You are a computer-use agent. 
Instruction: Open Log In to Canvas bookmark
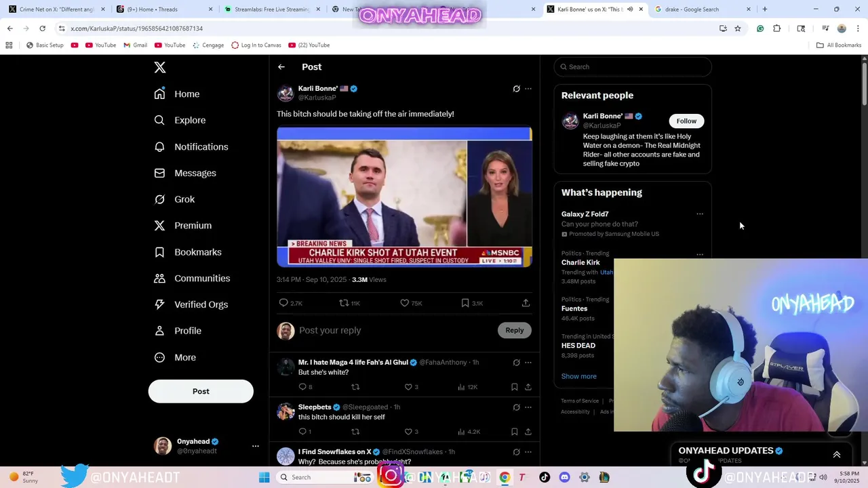(x=256, y=45)
